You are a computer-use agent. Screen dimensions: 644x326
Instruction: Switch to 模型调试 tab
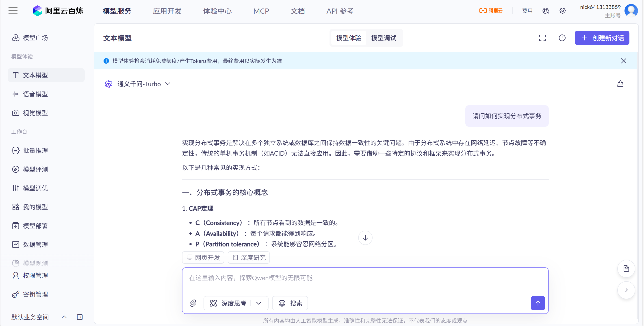(384, 38)
